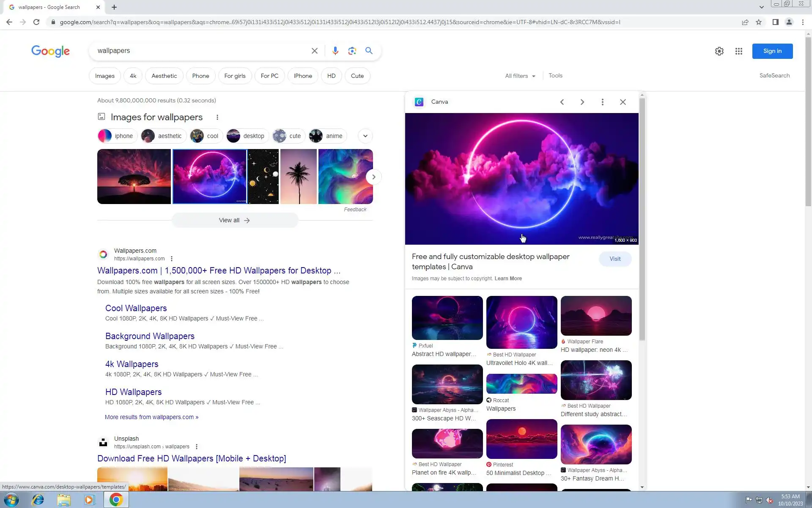This screenshot has height=508, width=812.
Task: Enable the For PC filter chip
Action: pos(269,76)
